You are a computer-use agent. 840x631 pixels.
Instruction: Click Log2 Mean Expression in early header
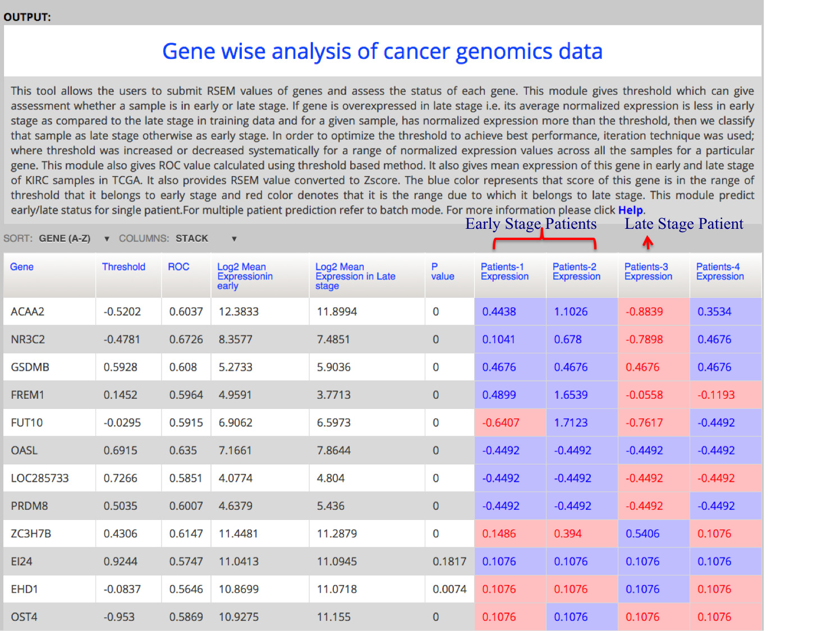[245, 276]
